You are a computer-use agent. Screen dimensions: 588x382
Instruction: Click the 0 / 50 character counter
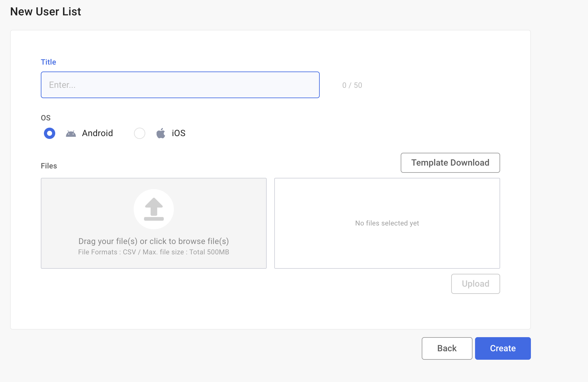352,85
